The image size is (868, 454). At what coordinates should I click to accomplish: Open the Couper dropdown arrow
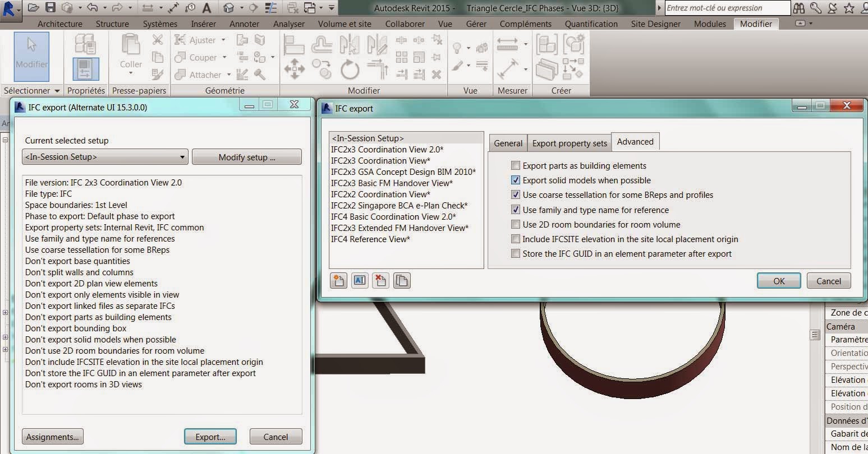coord(224,57)
